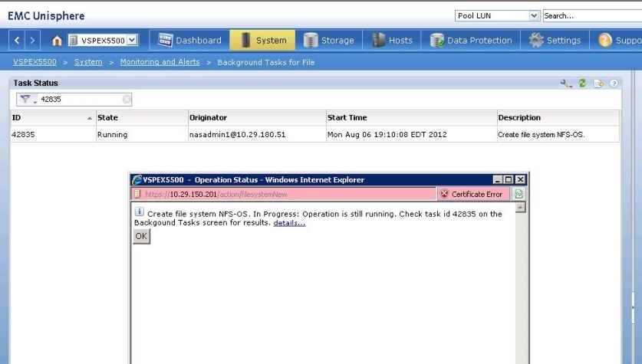Image resolution: width=642 pixels, height=364 pixels.
Task: Close the Operation Status popup window
Action: (520, 180)
